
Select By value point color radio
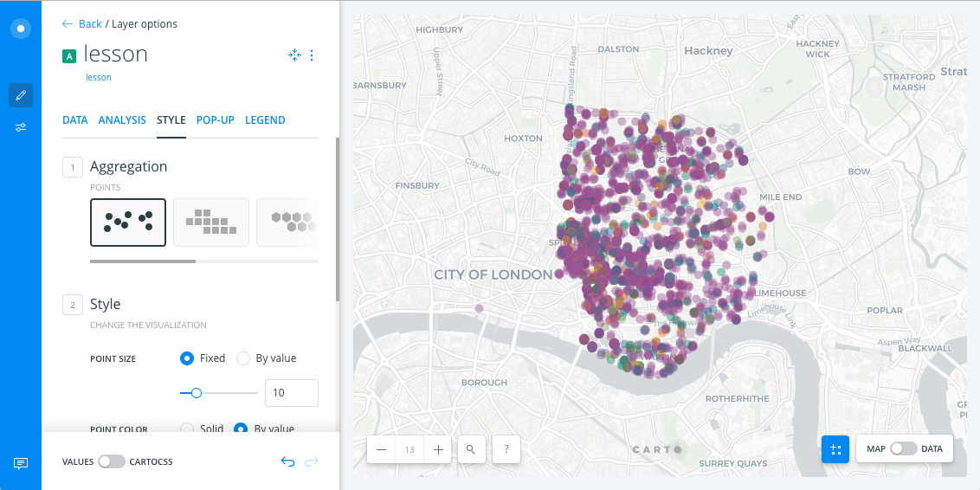(241, 429)
